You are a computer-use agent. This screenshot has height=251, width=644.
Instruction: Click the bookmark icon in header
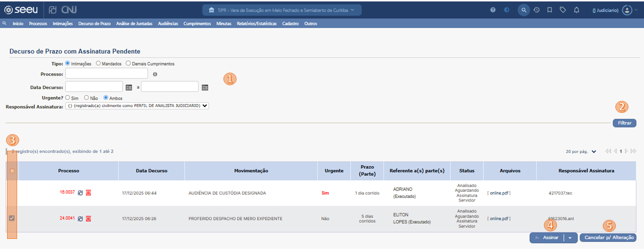pos(550,10)
